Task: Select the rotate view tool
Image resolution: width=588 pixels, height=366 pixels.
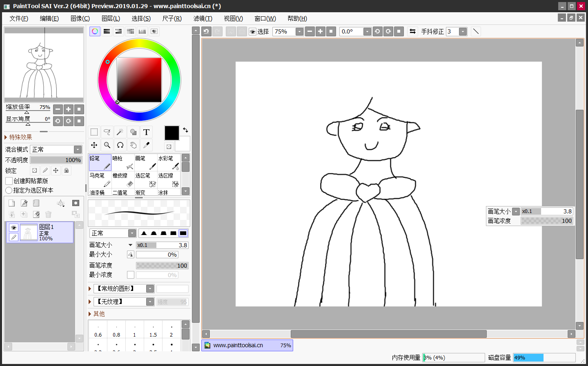Action: (120, 145)
